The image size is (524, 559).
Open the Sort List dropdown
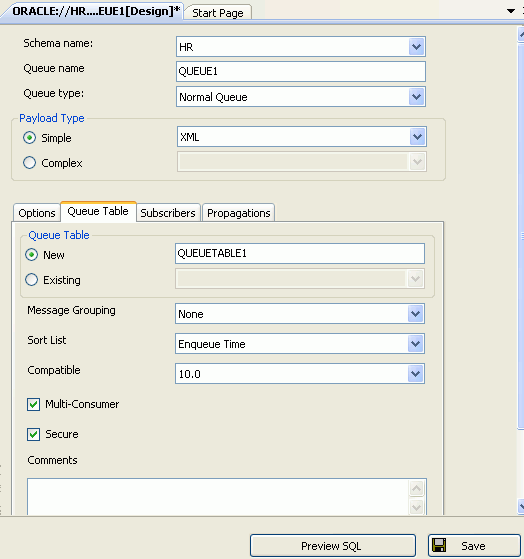415,344
